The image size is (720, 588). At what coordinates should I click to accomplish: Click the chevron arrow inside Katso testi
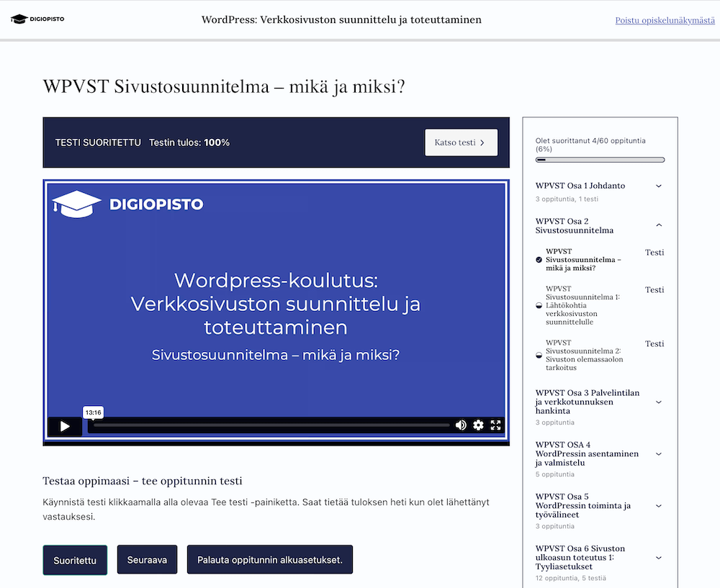pyautogui.click(x=482, y=143)
